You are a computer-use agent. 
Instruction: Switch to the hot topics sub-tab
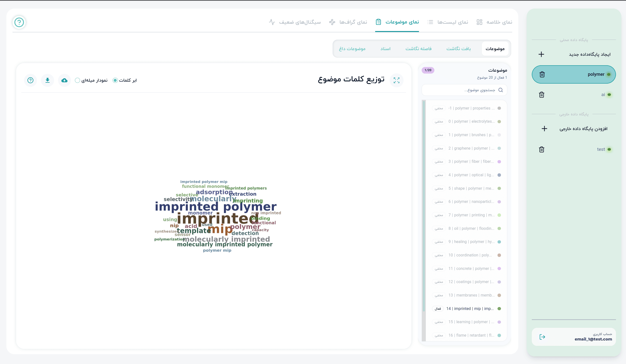[x=352, y=49]
